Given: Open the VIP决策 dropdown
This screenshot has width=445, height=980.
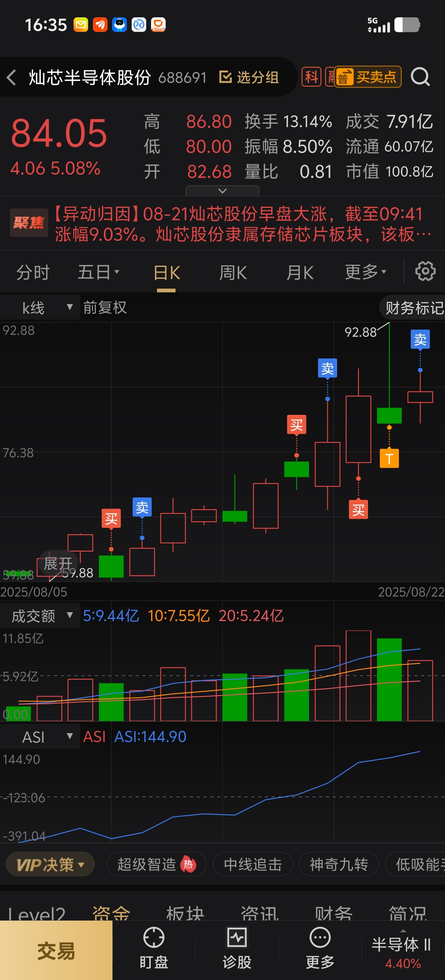Looking at the screenshot, I should tap(50, 864).
